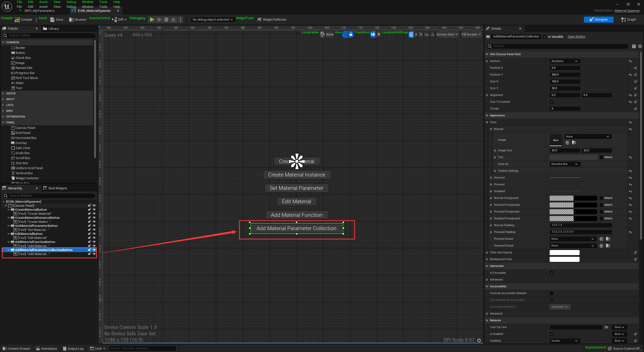Open the Widget Reflector tool
Viewport: 644px width, 352px height.
[272, 20]
